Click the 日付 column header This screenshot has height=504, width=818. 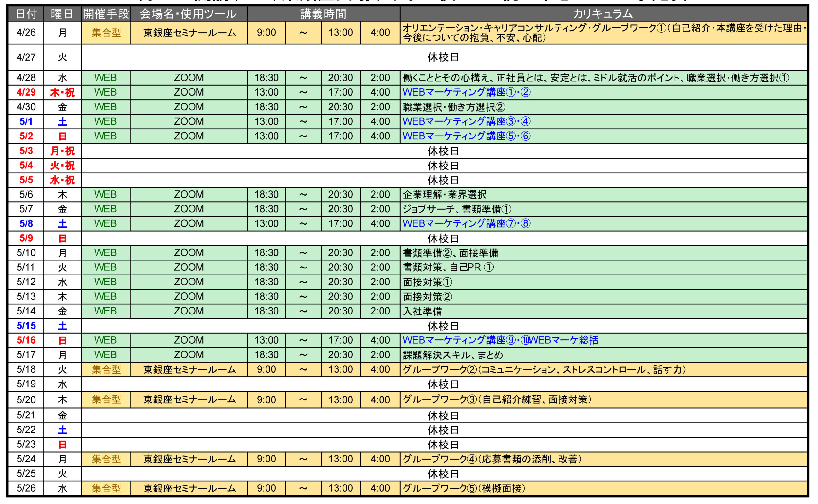(26, 14)
